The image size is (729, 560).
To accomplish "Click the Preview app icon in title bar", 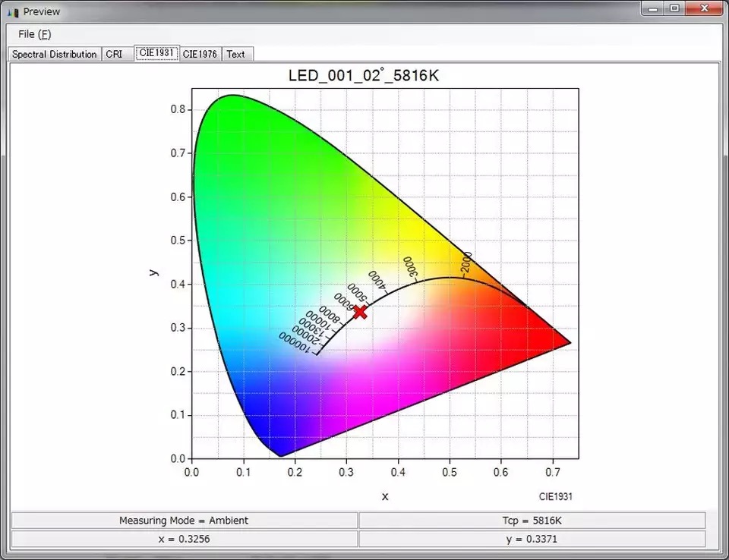I will point(13,12).
